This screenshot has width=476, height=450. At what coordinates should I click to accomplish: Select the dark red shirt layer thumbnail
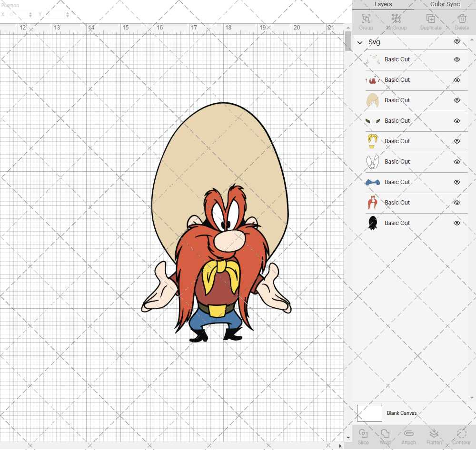[373, 80]
